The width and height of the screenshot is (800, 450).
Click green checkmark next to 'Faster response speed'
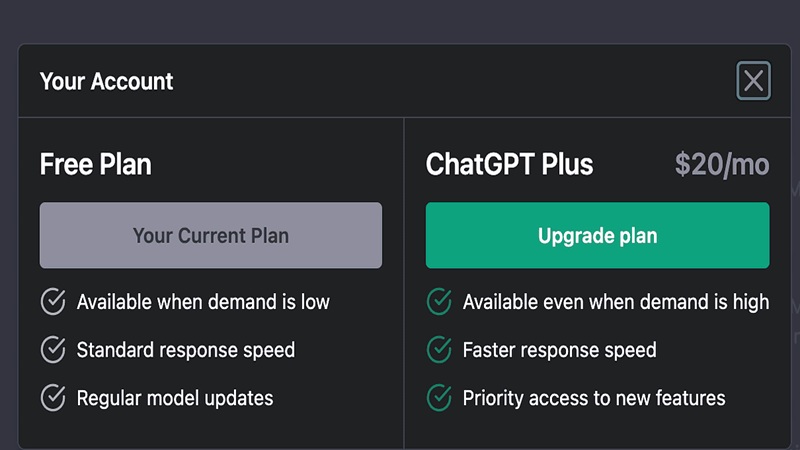[x=439, y=350]
